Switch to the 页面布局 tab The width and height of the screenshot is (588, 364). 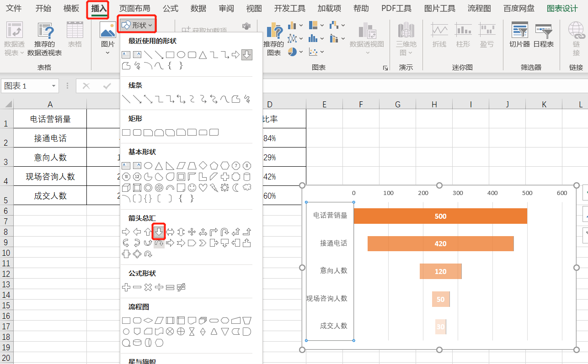pos(134,8)
